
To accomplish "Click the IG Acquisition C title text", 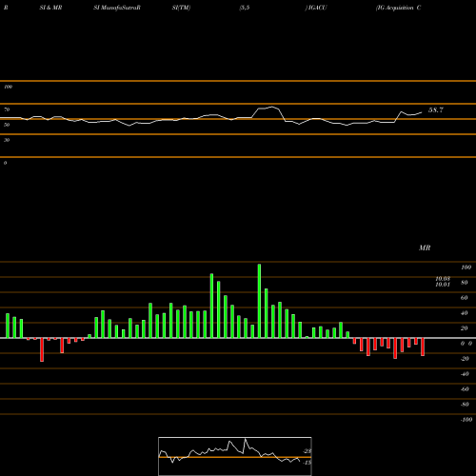I will click(399, 8).
